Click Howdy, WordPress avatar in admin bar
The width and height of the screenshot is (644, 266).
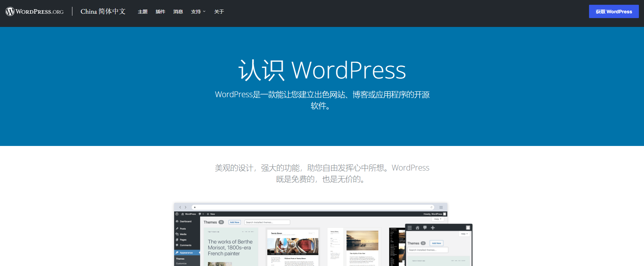tap(445, 214)
